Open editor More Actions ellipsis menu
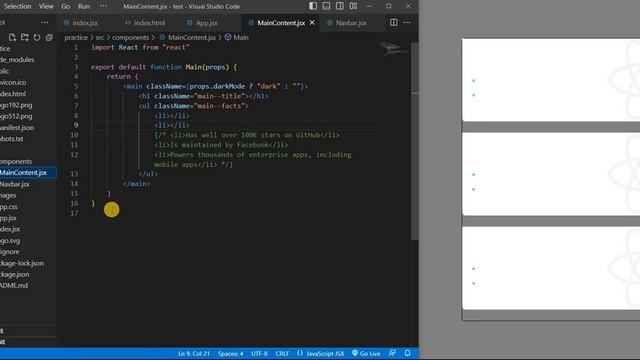Screen dimensions: 640x360 click(407, 23)
